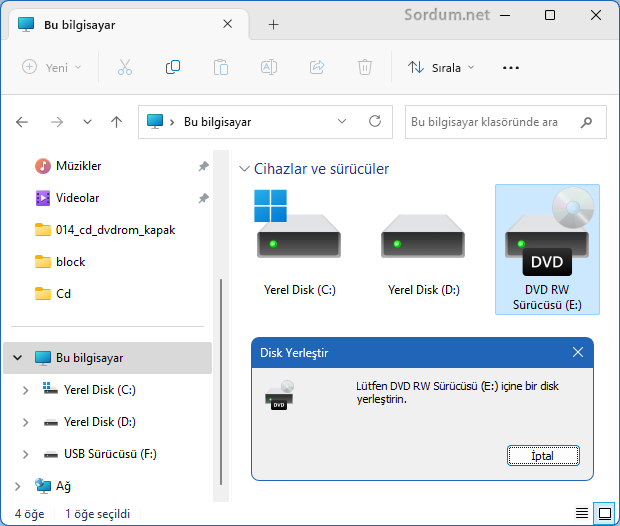
Task: Open recent locations dropdown chevron
Action: [87, 122]
